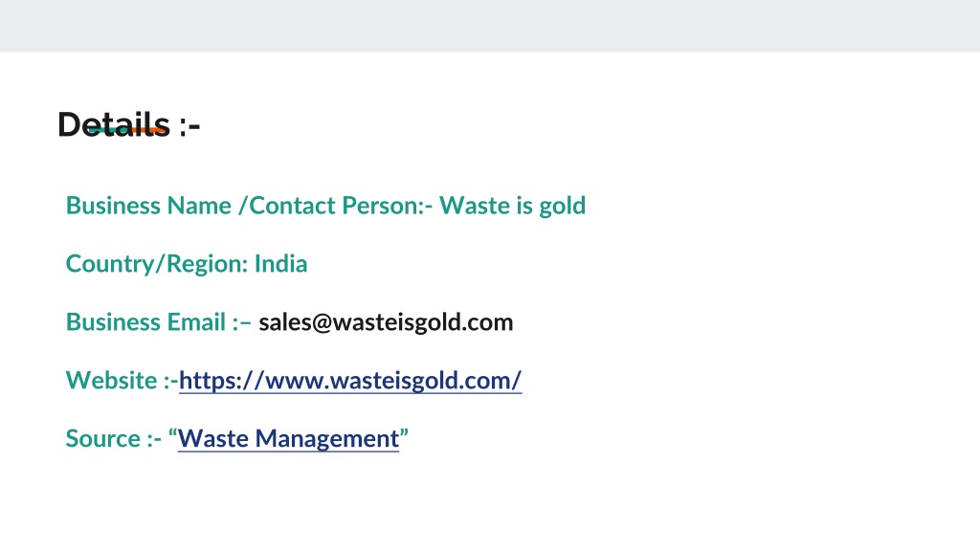Open the https://www.wasteisgold.com/ website link
The image size is (980, 551).
(350, 381)
